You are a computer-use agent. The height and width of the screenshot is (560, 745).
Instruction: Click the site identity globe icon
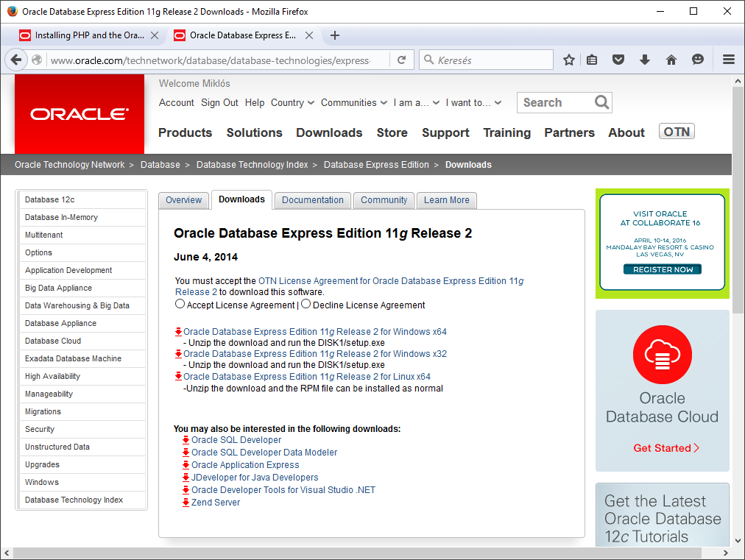coord(37,60)
